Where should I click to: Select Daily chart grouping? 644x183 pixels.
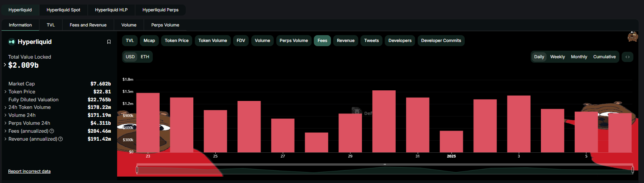click(539, 57)
